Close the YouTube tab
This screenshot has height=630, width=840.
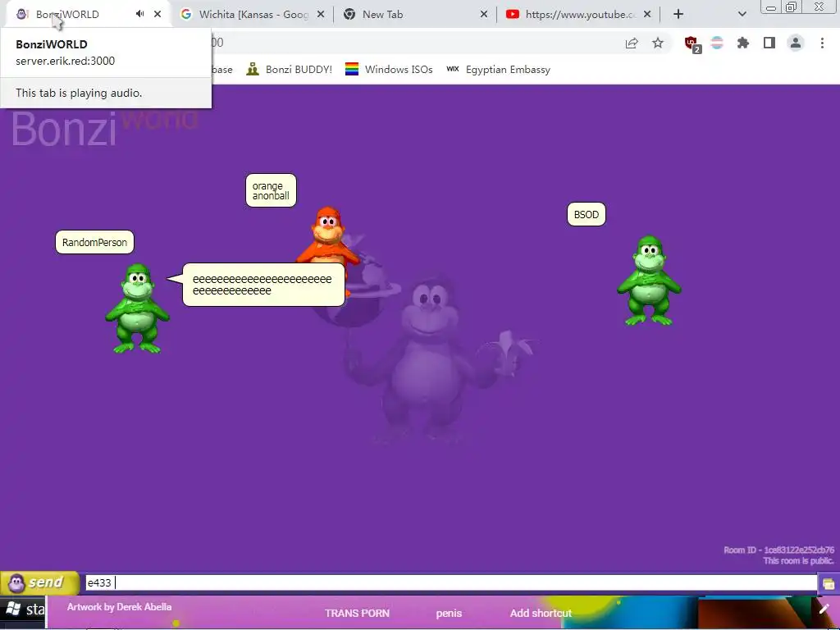pos(647,15)
